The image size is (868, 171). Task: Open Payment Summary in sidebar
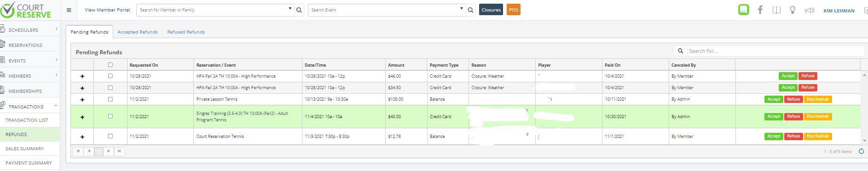(x=29, y=163)
